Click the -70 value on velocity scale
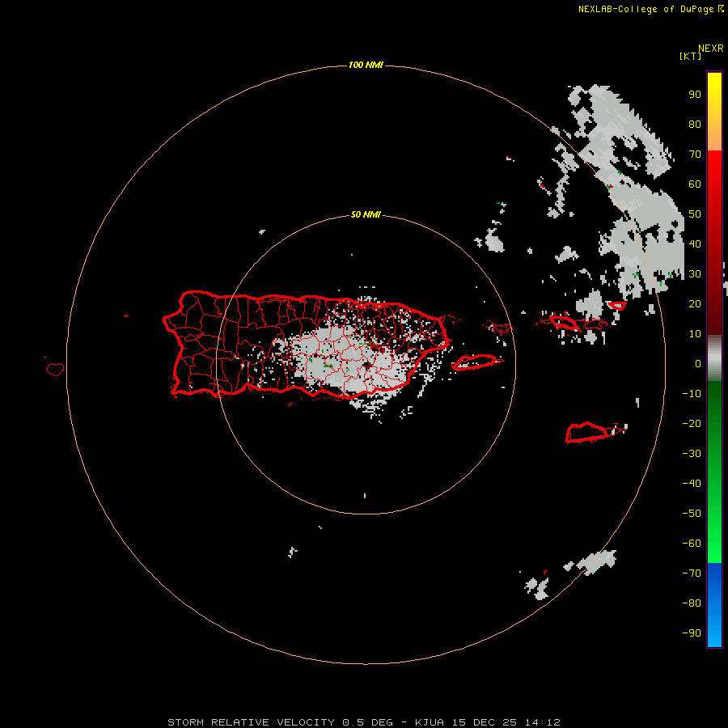 click(x=692, y=573)
